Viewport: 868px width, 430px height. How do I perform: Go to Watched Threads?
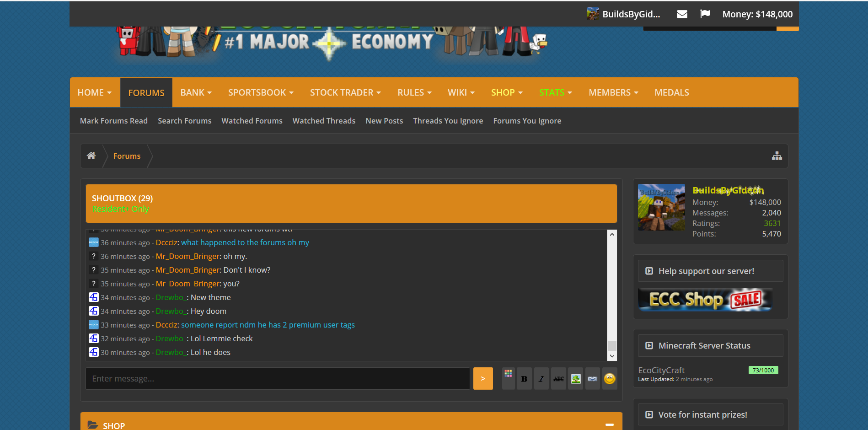[324, 121]
